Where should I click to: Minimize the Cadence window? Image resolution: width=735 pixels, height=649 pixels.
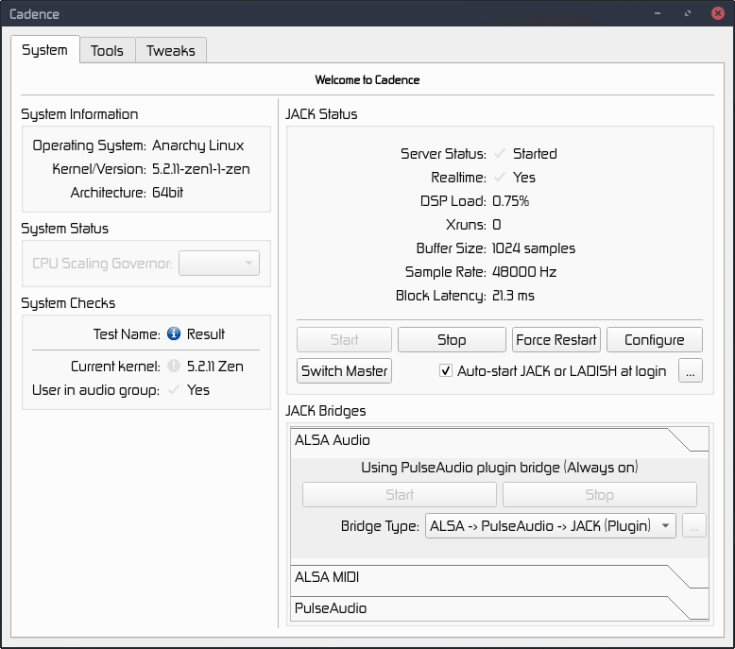[x=657, y=14]
